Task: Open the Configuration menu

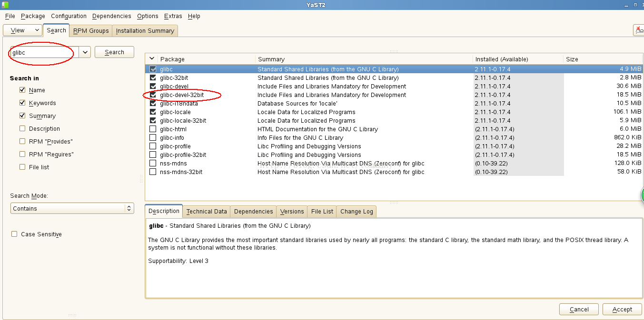Action: pos(69,16)
